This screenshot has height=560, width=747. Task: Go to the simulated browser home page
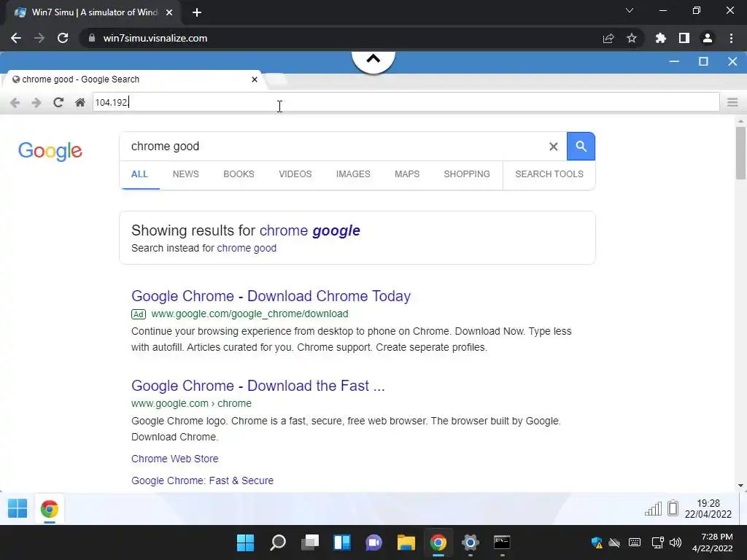80,102
